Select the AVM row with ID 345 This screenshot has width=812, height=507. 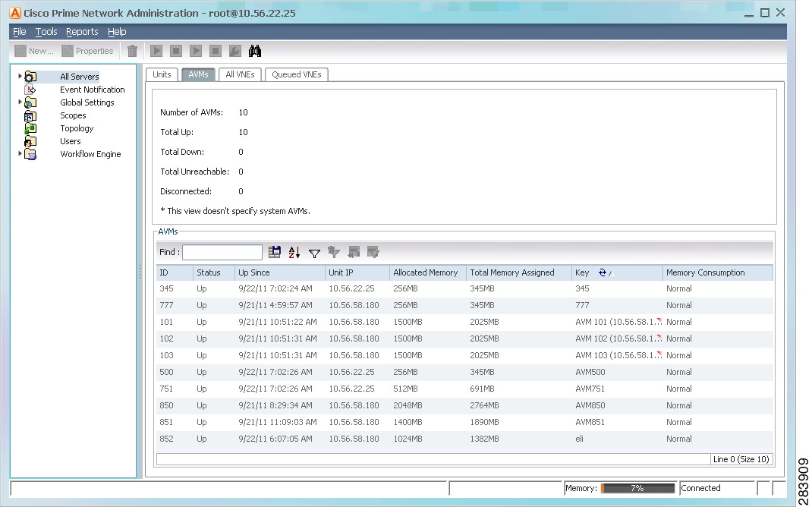464,288
